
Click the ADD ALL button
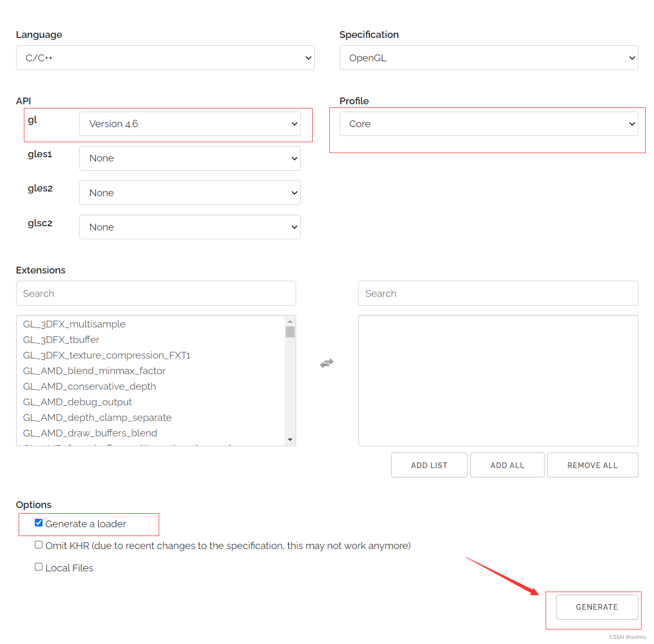[x=507, y=464]
